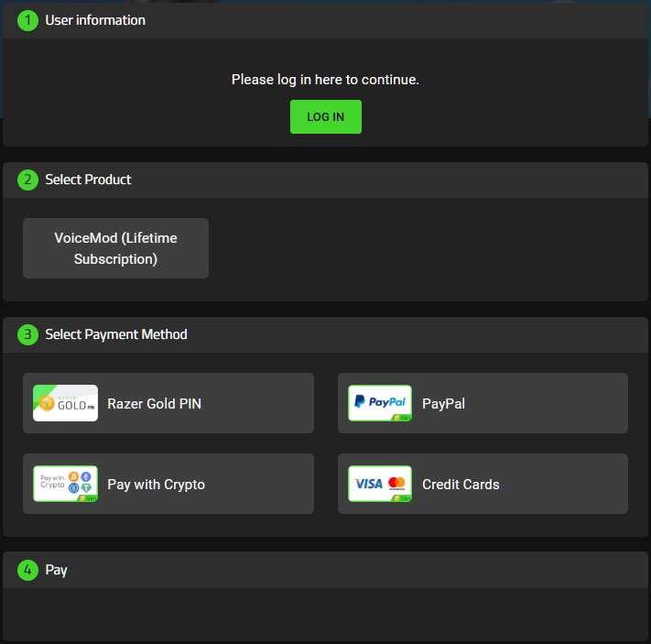Click 'Please log in here to continue.' text
The height and width of the screenshot is (644, 651).
[326, 80]
